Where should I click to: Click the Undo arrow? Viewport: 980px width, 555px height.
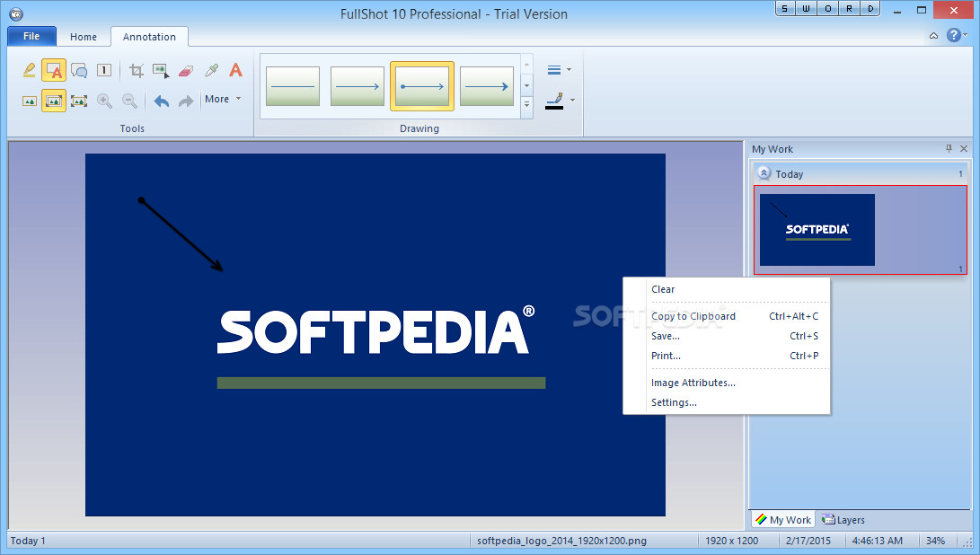coord(162,101)
